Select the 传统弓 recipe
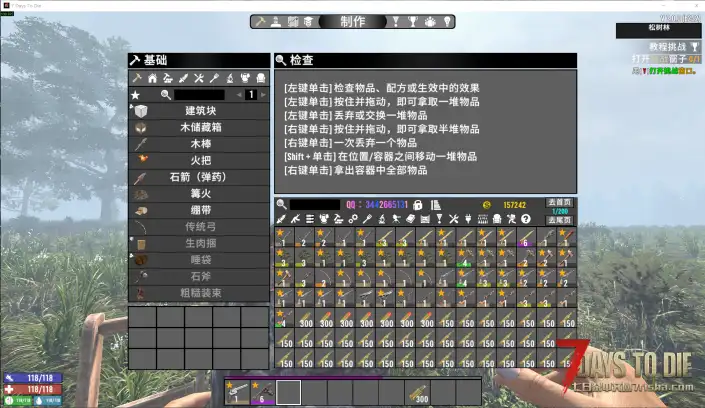Screen dimensions: 705x408 coord(199,227)
